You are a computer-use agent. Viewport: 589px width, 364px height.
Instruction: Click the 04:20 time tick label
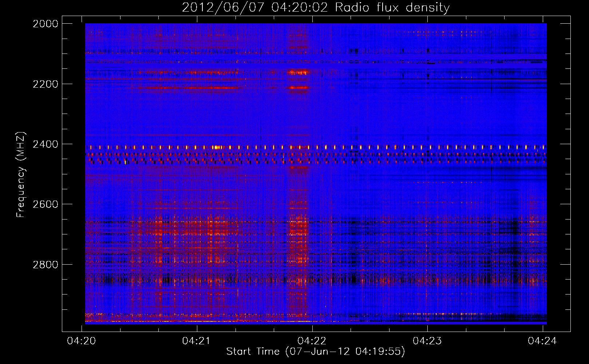click(x=82, y=341)
